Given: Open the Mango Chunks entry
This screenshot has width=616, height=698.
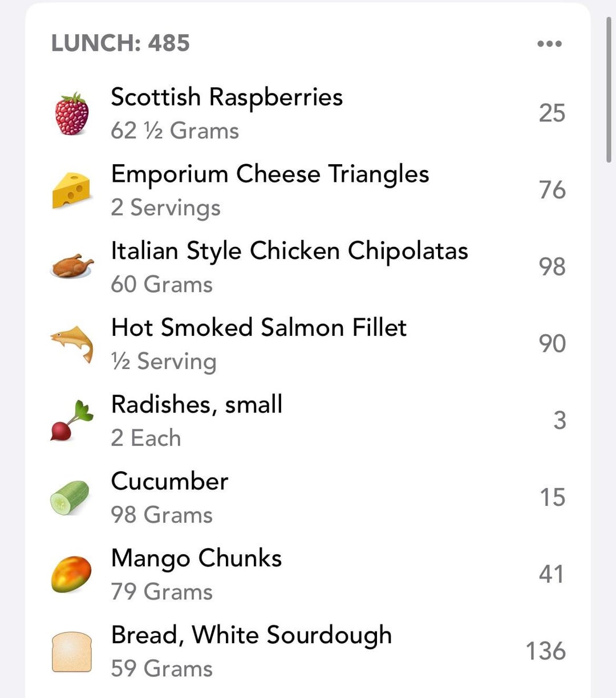Looking at the screenshot, I should pos(196,558).
